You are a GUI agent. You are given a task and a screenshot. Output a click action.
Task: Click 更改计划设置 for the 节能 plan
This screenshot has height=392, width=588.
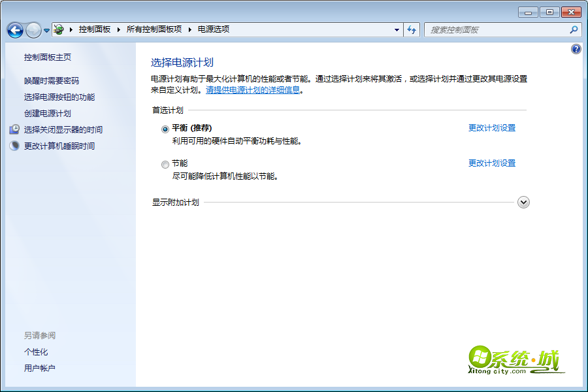click(491, 164)
